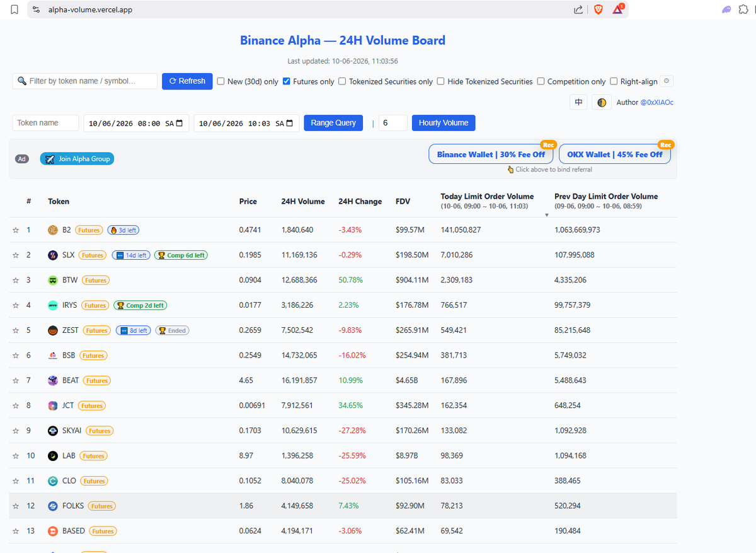Sort by Today Limit Order Volume arrow

546,215
